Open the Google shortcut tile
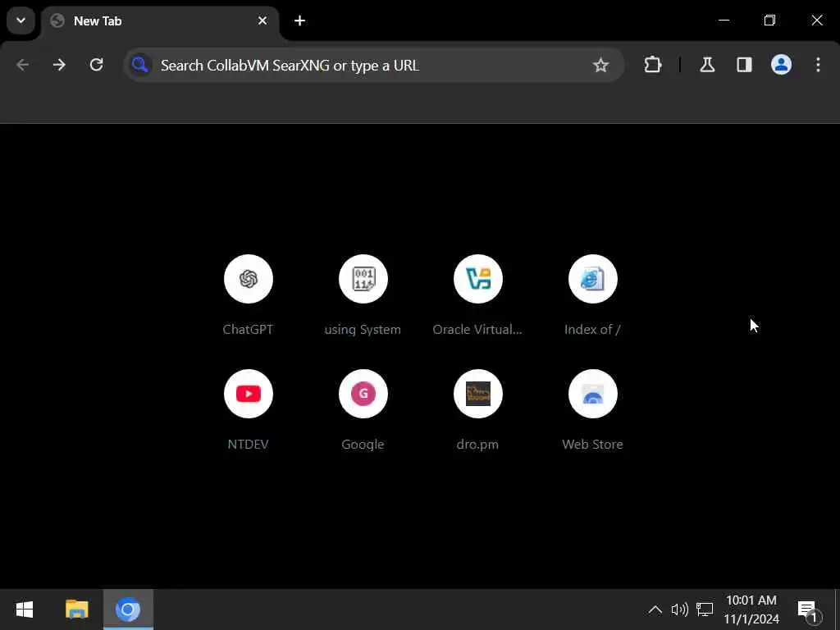This screenshot has width=840, height=630. click(363, 394)
